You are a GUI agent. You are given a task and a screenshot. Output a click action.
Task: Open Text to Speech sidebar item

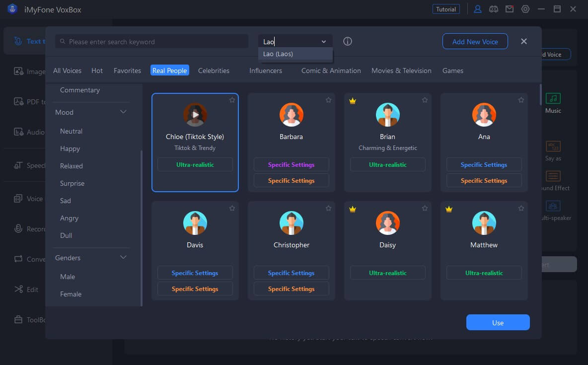[x=29, y=41]
